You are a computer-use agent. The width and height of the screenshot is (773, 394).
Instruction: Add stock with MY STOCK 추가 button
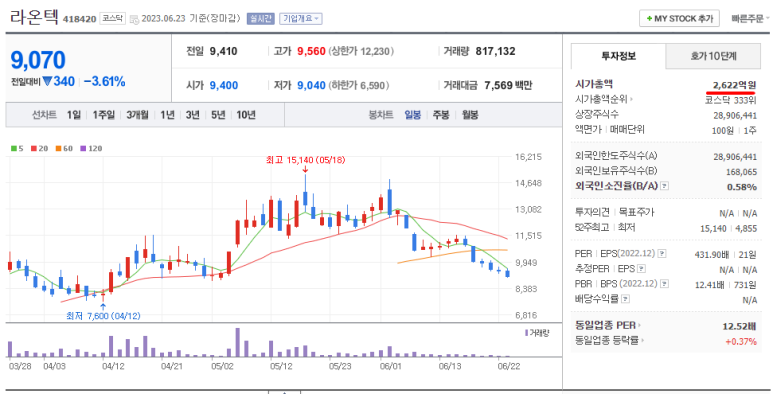pyautogui.click(x=679, y=19)
